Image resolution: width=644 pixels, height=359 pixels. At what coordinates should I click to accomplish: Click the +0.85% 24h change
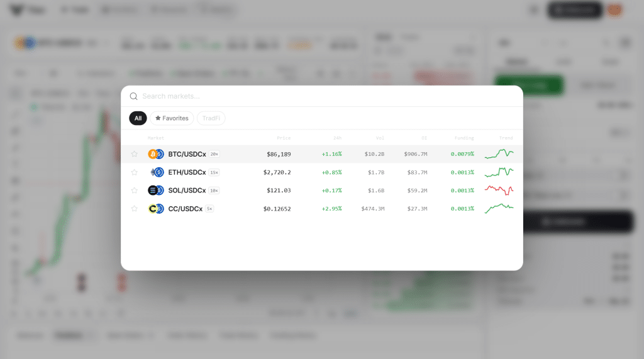point(332,172)
